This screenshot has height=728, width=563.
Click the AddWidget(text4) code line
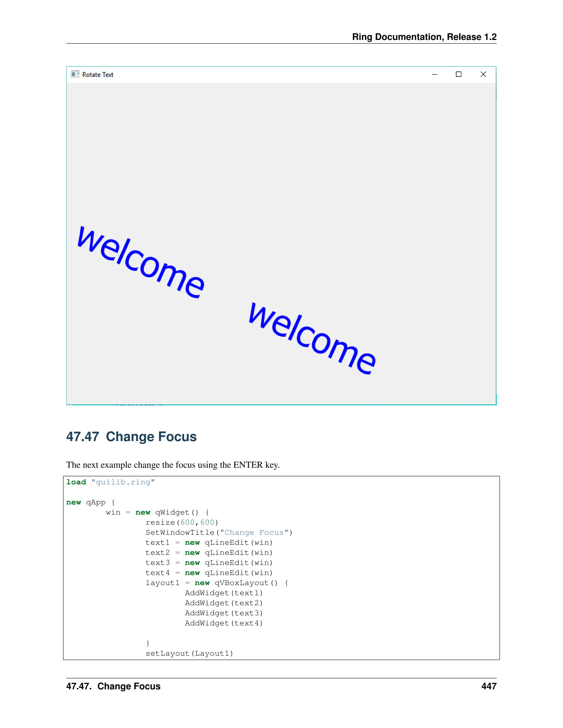pos(224,623)
